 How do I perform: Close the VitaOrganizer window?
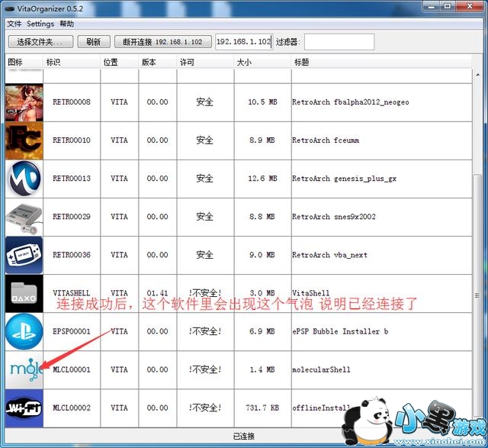point(470,6)
